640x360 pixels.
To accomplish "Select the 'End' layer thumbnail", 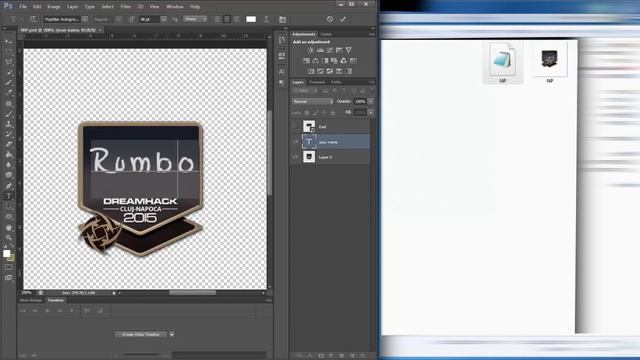I will [x=309, y=127].
